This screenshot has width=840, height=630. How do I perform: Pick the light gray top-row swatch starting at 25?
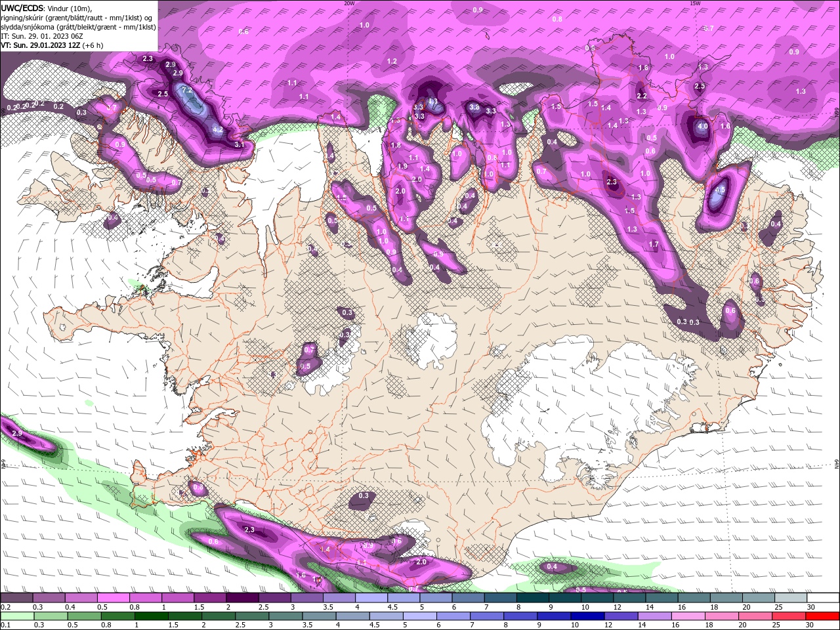click(790, 597)
